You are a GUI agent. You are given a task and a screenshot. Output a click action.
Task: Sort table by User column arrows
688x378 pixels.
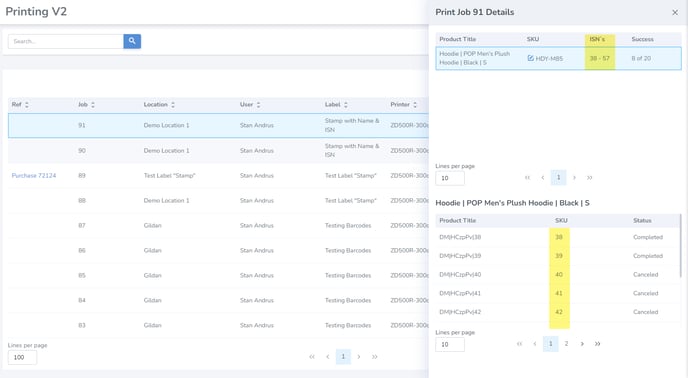(x=258, y=104)
